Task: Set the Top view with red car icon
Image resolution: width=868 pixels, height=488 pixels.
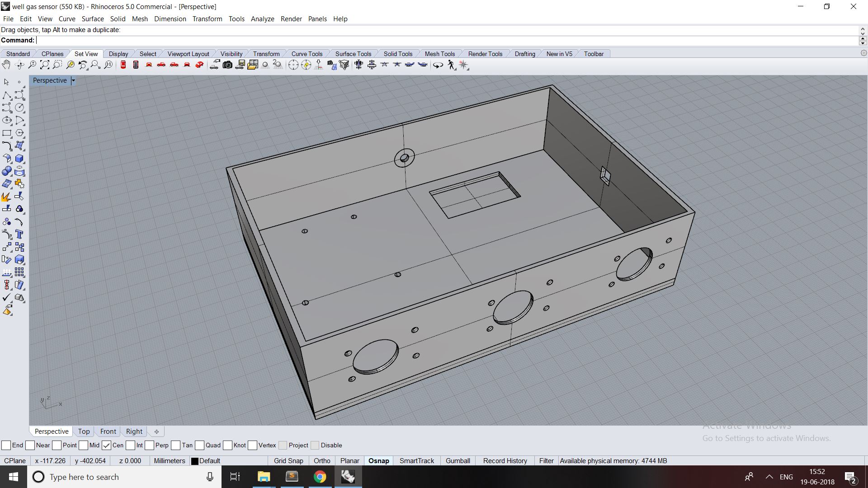Action: point(123,65)
